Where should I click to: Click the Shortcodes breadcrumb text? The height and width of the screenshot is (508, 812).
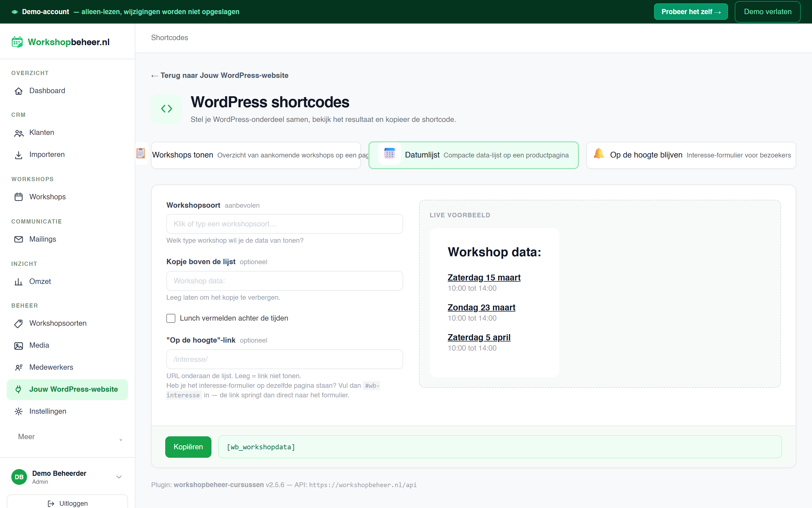[x=169, y=38]
